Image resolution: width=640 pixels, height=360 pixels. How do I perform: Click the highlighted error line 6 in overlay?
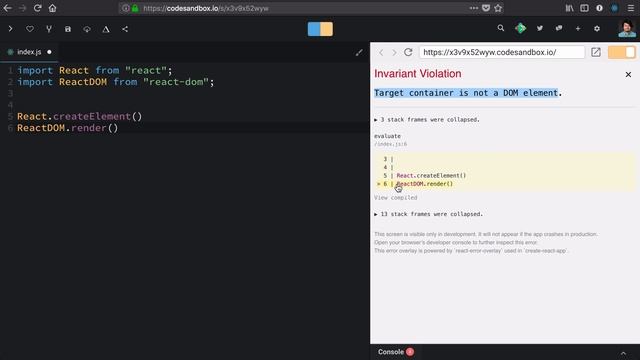[504, 184]
